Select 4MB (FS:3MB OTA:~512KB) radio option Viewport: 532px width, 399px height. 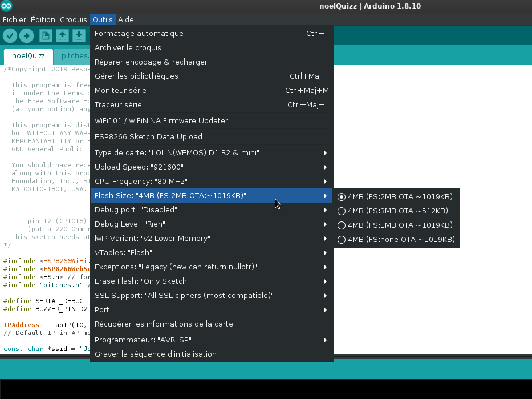396,211
